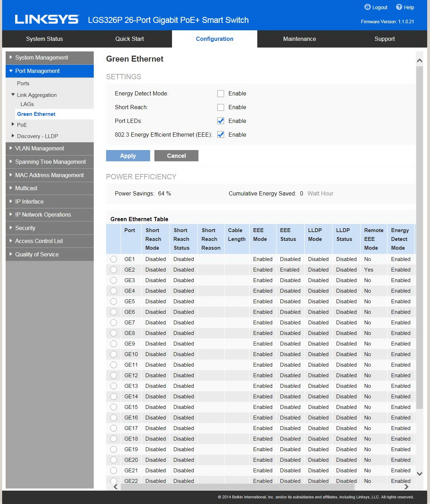Viewport: 430px width, 504px height.
Task: Expand the Spanning Tree Management section
Action: tap(50, 162)
